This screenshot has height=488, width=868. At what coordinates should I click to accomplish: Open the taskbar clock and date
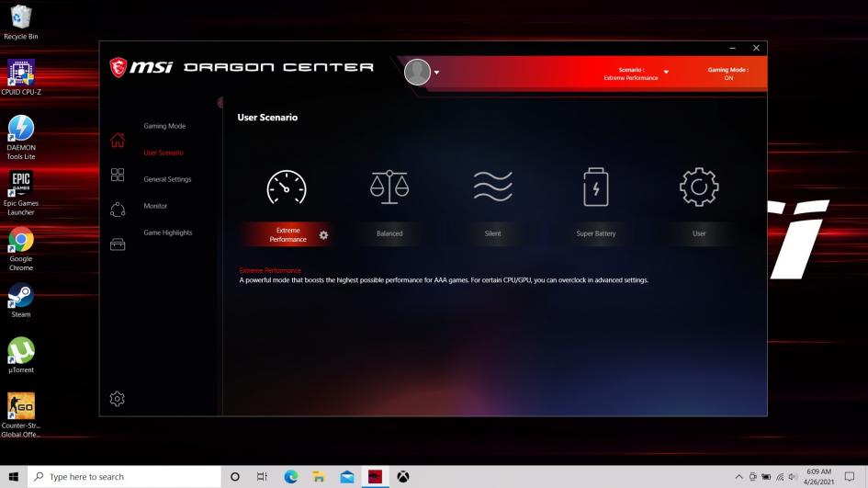(x=818, y=477)
